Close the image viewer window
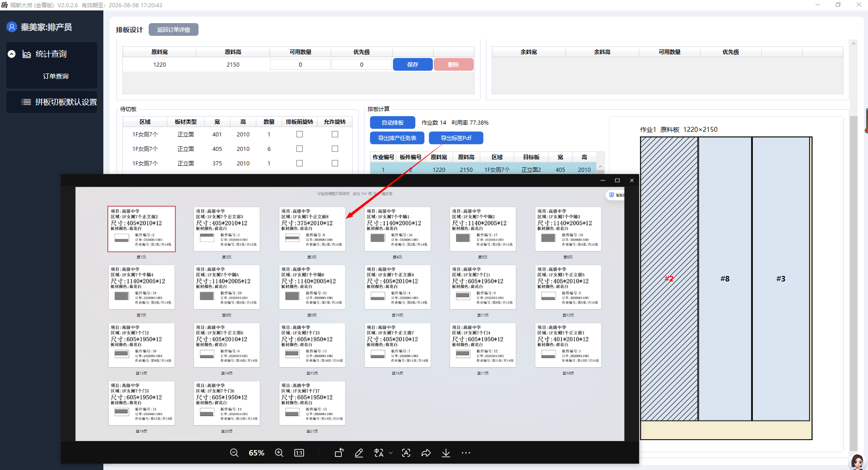Screen dimensions: 868x470 tap(632, 180)
